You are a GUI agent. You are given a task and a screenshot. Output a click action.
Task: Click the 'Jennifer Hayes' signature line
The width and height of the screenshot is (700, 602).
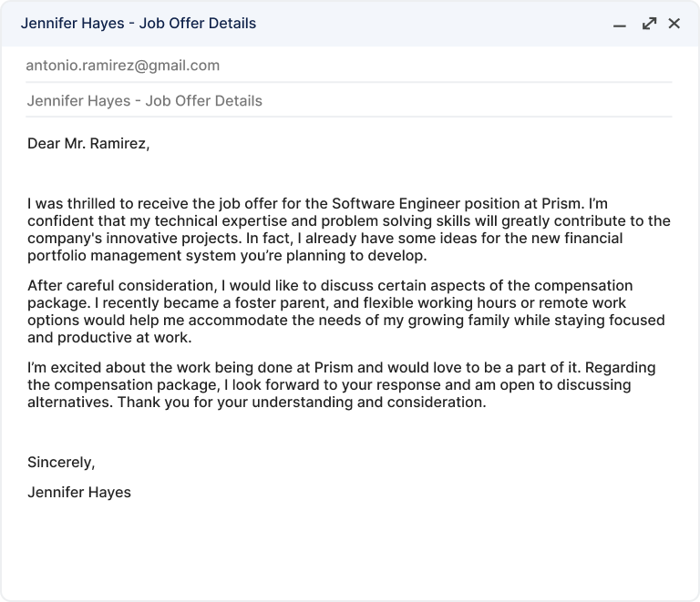[79, 493]
